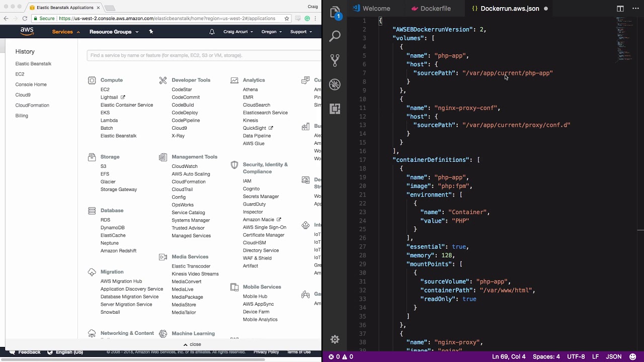Switch to the Welcome tab
The image size is (644, 362).
[x=372, y=9]
